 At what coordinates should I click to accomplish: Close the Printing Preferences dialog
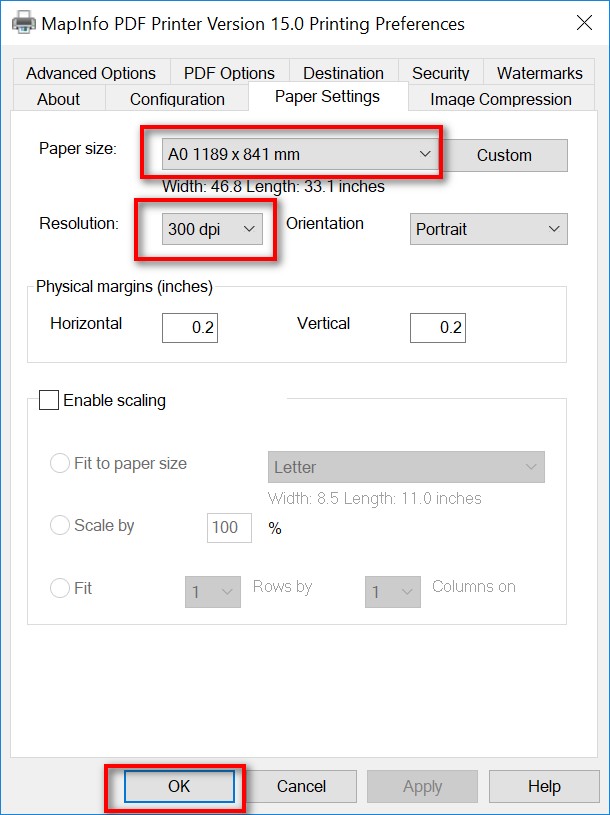[582, 23]
